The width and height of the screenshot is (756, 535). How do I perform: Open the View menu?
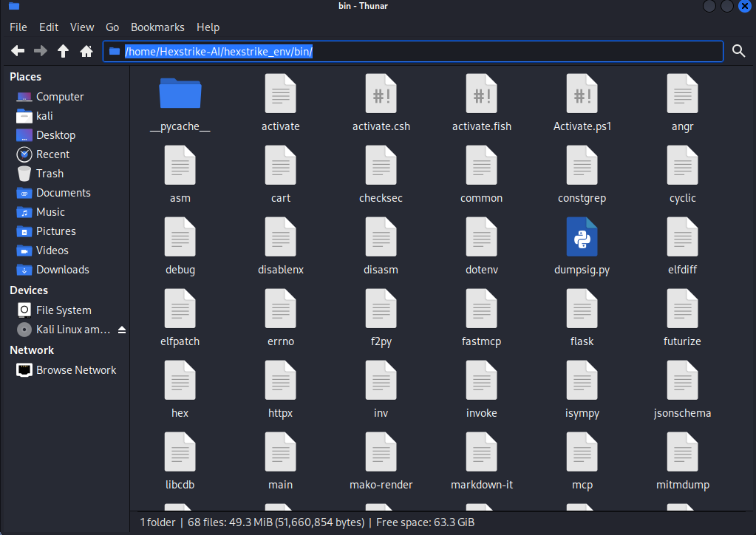82,27
